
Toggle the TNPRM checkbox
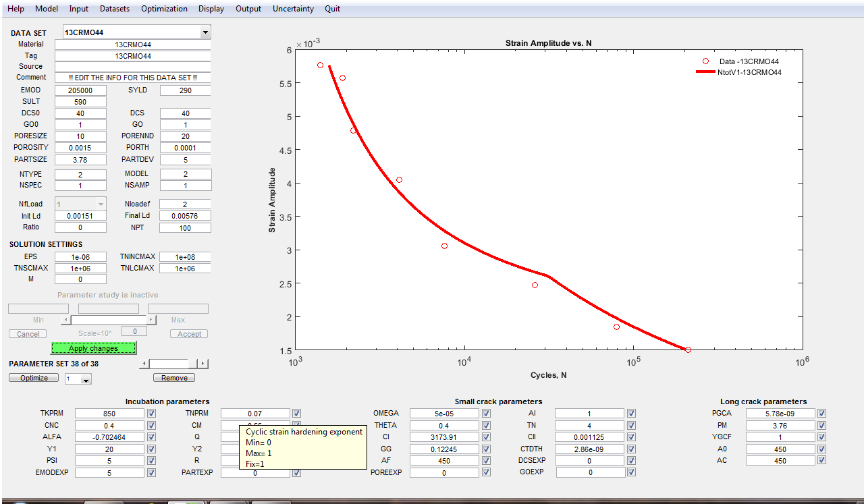297,414
